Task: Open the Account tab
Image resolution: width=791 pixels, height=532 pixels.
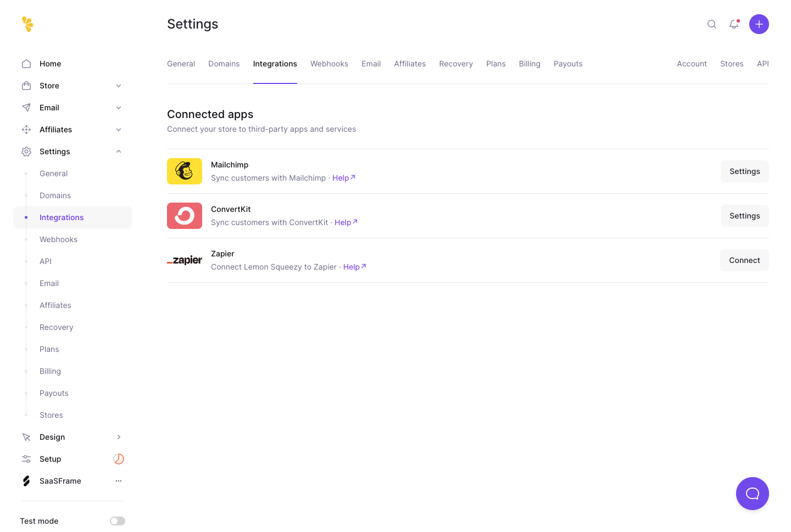Action: (692, 64)
